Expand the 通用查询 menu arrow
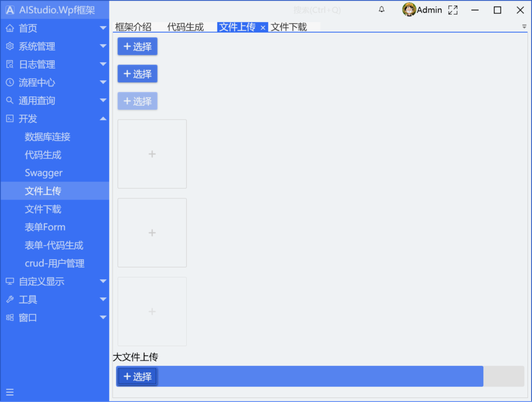This screenshot has width=532, height=402. click(x=103, y=100)
